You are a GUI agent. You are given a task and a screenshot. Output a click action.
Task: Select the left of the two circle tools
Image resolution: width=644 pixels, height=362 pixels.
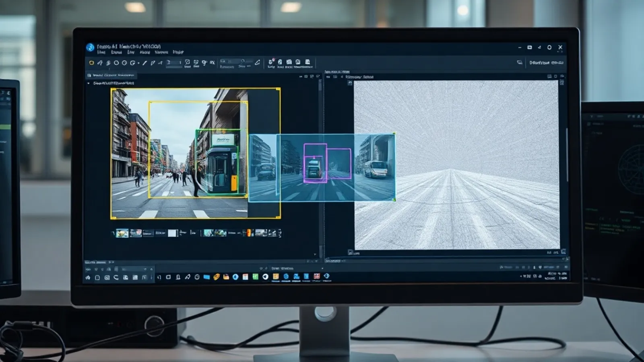click(x=116, y=63)
